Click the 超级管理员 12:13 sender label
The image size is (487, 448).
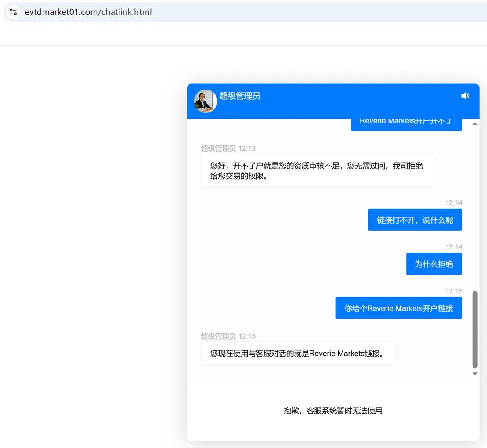[228, 148]
